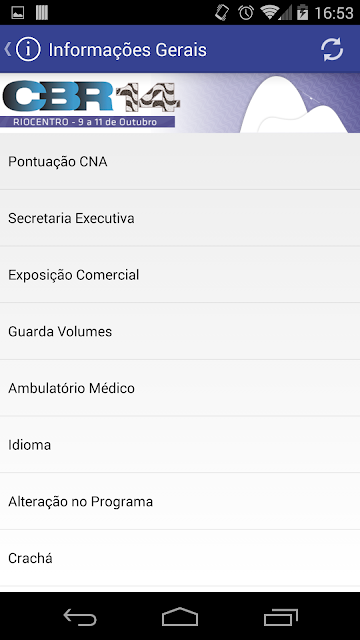Select Ambulatório Médico entry
Viewport: 360px width, 640px height.
click(x=180, y=388)
